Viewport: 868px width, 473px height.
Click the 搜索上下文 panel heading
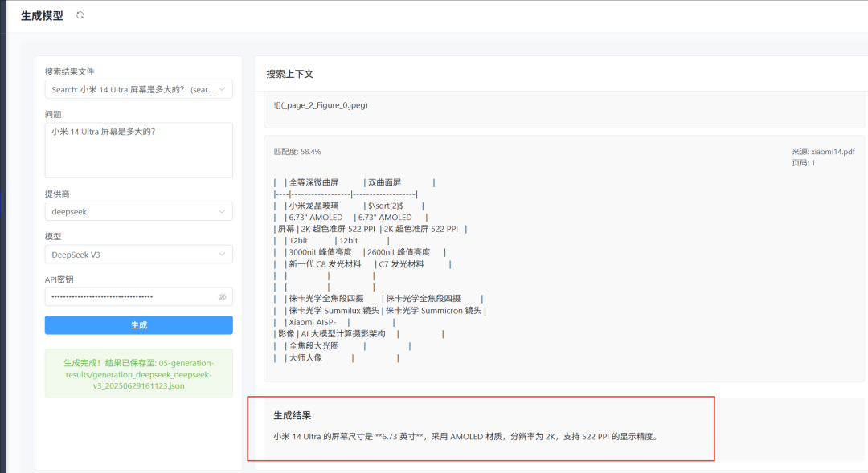[290, 74]
